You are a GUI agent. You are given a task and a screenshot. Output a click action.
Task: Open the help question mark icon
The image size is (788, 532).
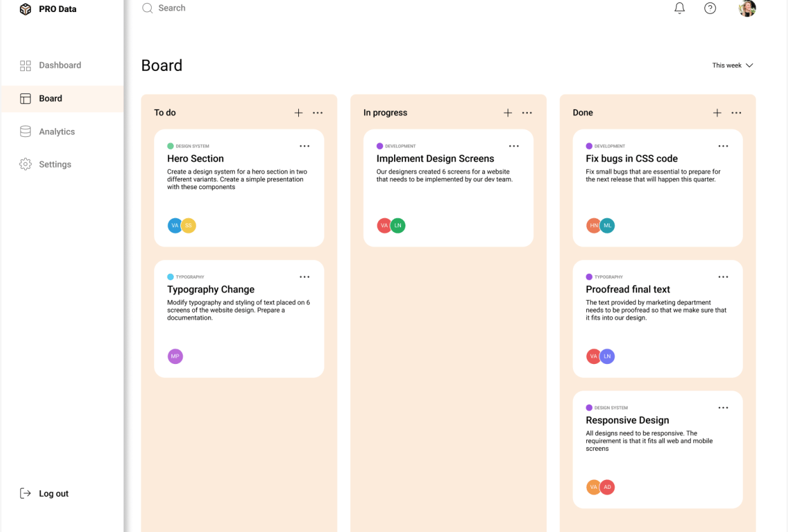click(710, 8)
